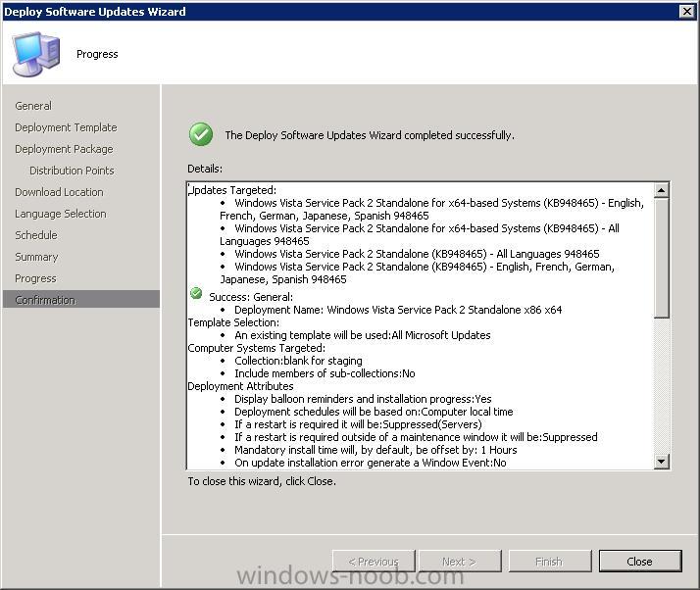This screenshot has width=700, height=590.
Task: Click the greyed-out Next button
Action: point(460,561)
